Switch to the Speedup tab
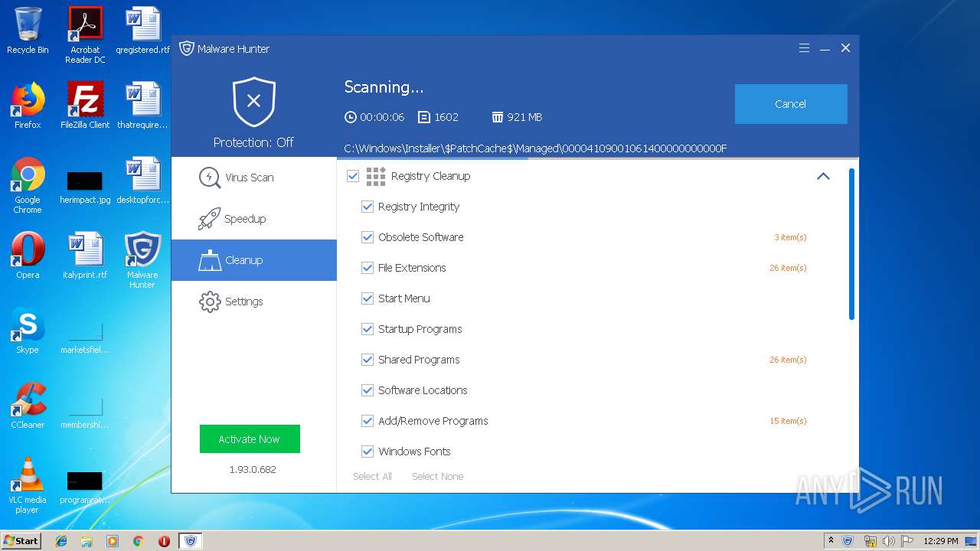Image resolution: width=980 pixels, height=551 pixels. (x=254, y=219)
